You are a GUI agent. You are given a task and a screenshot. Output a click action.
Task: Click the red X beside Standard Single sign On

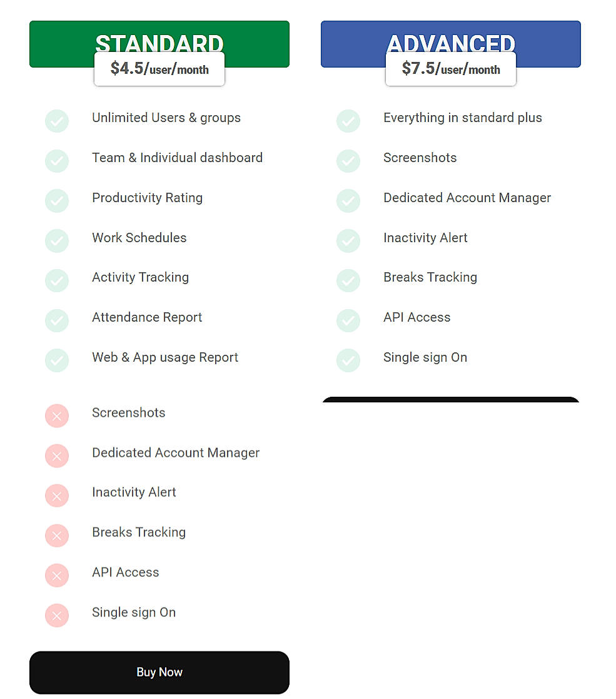point(57,616)
